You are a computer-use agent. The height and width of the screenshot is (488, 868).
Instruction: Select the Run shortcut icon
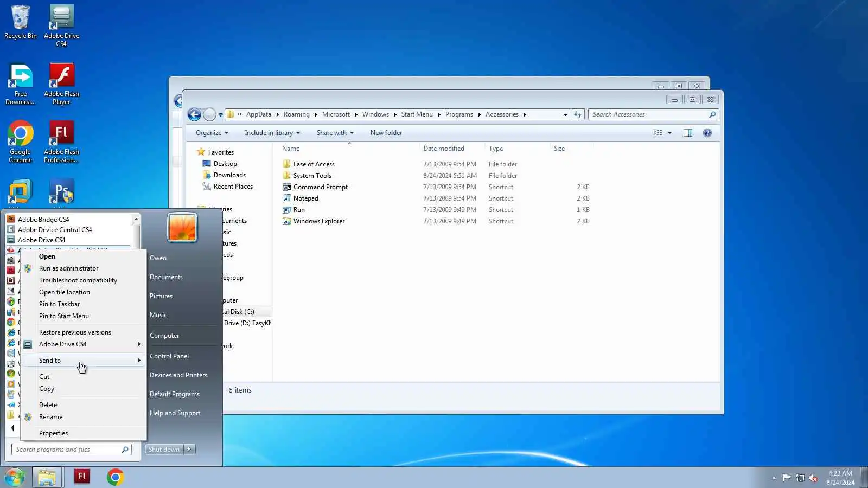pos(287,210)
